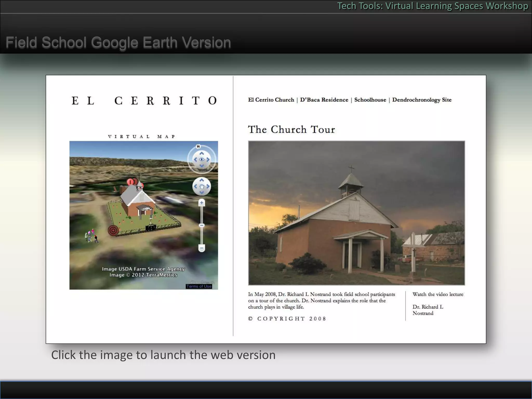Pan map right with hand joystick
Image resolution: width=532 pixels, height=399 pixels.
(x=208, y=186)
